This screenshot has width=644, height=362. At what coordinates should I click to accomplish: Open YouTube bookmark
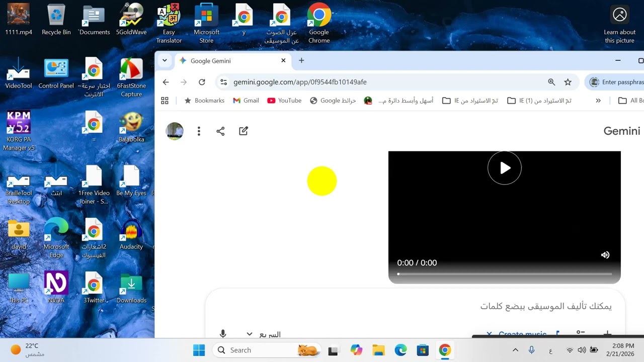(x=284, y=101)
